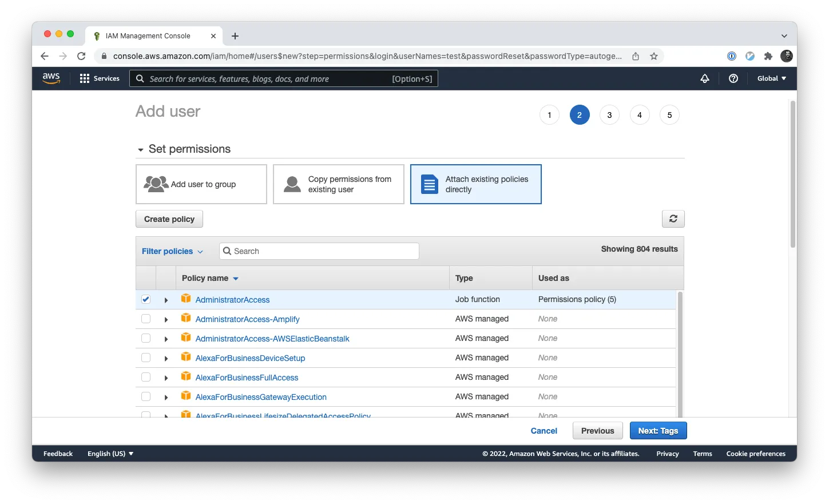
Task: Refresh the policy list
Action: pyautogui.click(x=673, y=219)
